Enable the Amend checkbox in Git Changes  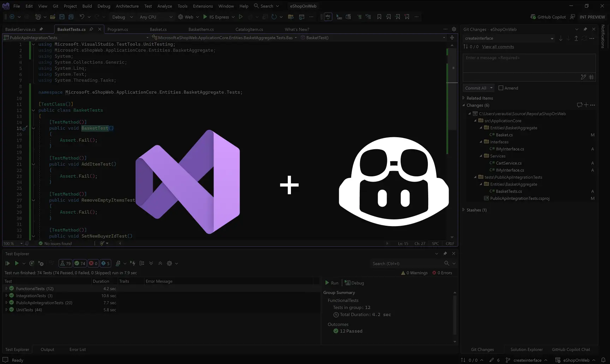tap(501, 88)
